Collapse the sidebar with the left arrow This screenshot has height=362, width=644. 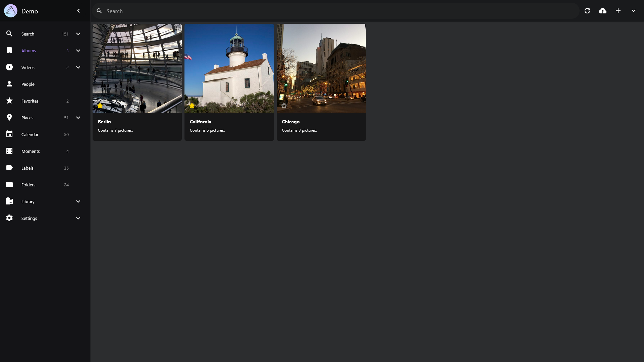pos(78,11)
